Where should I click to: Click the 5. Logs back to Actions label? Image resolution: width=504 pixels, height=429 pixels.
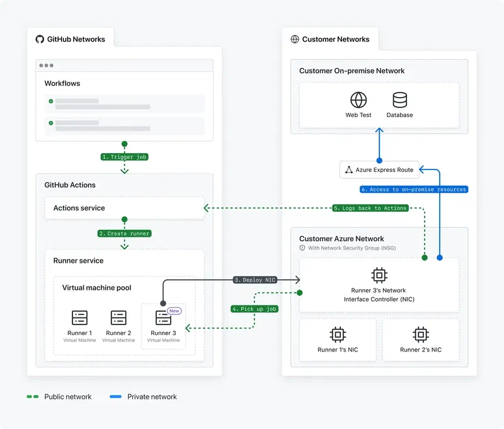pos(370,208)
